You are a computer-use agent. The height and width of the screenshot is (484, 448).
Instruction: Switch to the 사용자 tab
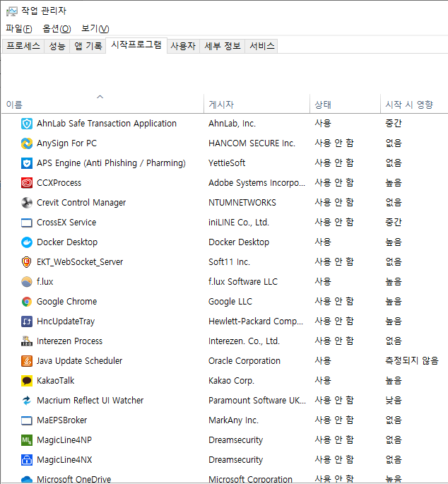183,46
